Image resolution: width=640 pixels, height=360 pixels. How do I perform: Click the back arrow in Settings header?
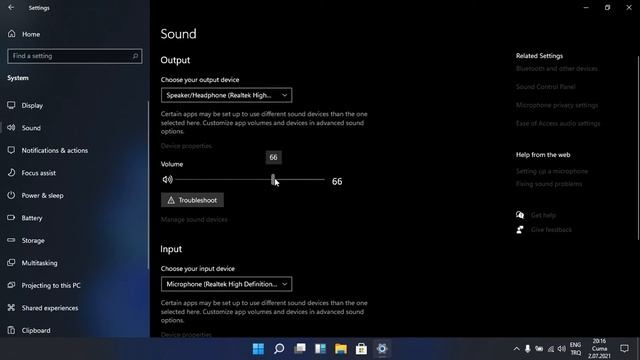pyautogui.click(x=11, y=7)
